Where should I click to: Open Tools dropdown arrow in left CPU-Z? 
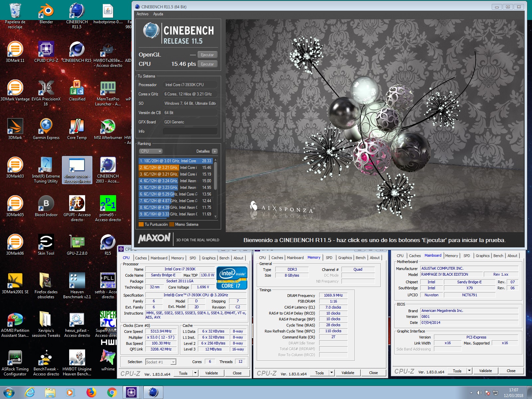pyautogui.click(x=196, y=373)
